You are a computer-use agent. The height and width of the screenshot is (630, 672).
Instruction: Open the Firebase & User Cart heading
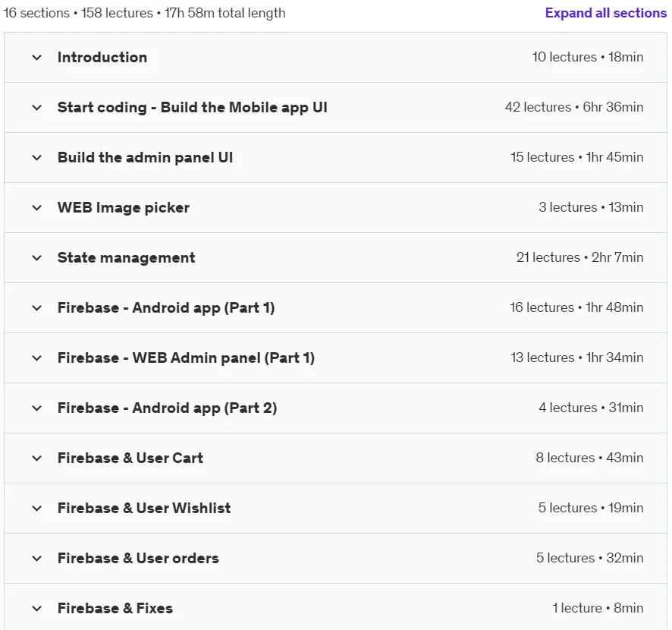pos(130,458)
